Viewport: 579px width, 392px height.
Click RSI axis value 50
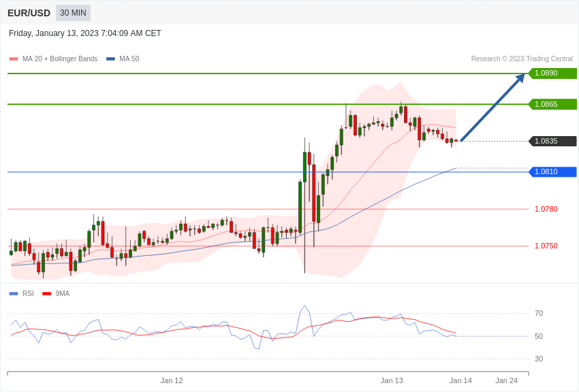tap(539, 336)
